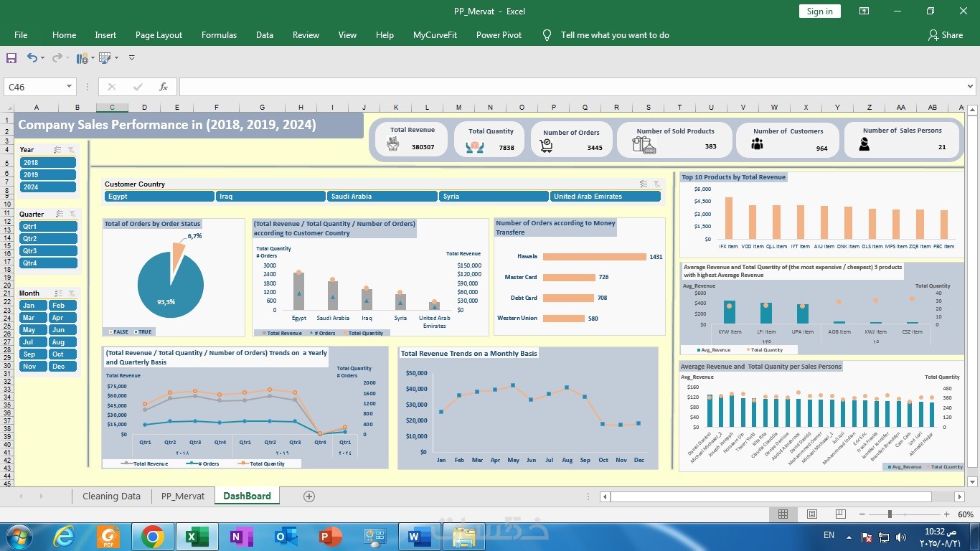Expand the formula bar
This screenshot has height=551, width=980.
tap(971, 87)
